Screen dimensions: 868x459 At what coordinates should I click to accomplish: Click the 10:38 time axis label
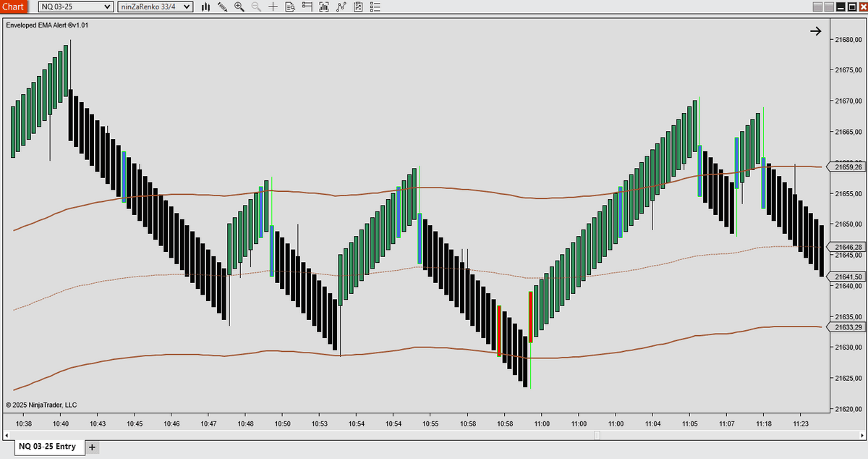tap(23, 424)
